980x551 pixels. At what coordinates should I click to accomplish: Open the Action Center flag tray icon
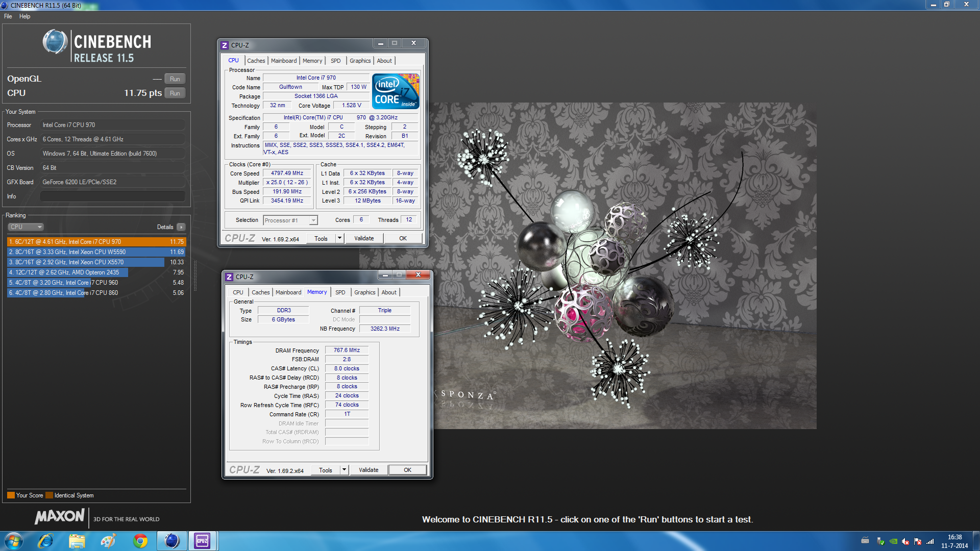click(918, 541)
